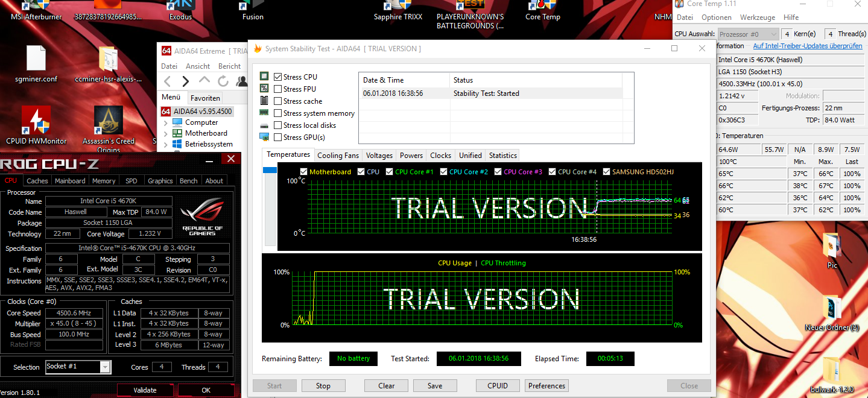Open the Exodus desktop shortcut
Viewport: 868px width, 398px height.
pos(180,11)
